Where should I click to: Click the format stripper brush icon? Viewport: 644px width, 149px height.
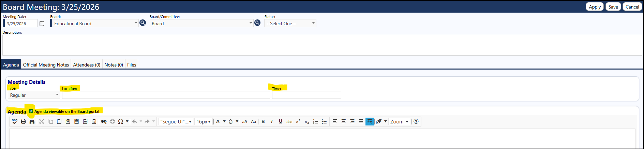click(x=379, y=121)
